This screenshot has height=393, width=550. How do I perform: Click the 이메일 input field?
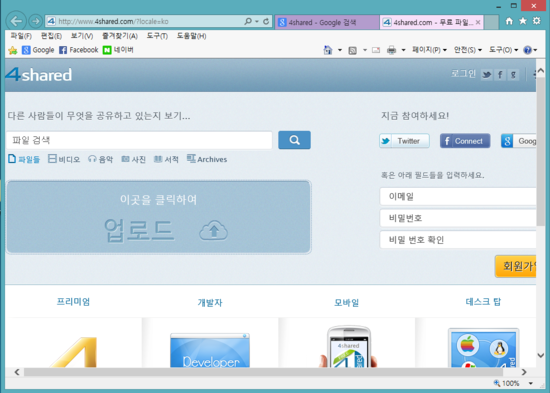458,196
